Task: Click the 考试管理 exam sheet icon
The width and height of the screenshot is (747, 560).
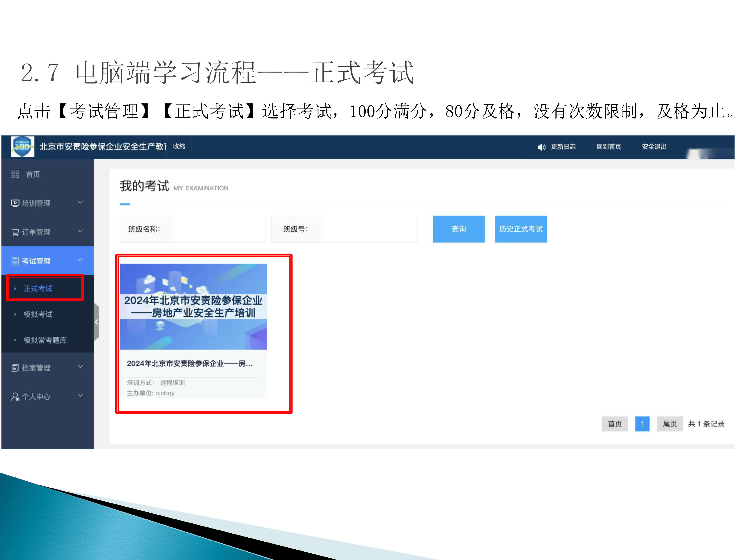Action: pos(15,261)
